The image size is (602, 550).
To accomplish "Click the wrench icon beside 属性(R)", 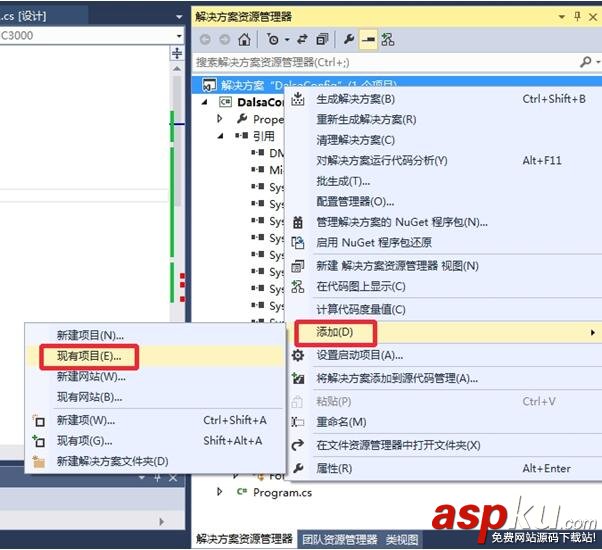I will (x=298, y=468).
